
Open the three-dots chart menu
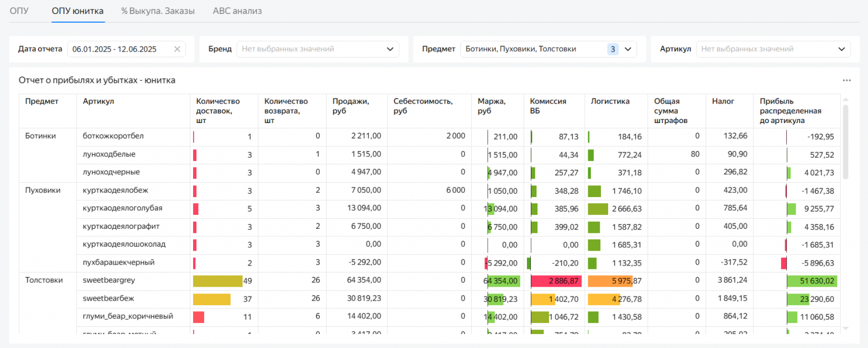846,80
